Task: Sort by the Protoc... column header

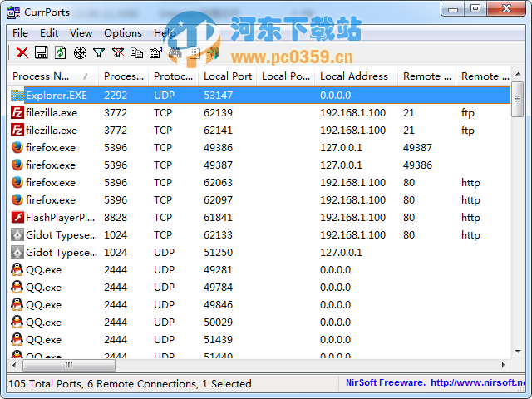Action: 174,76
